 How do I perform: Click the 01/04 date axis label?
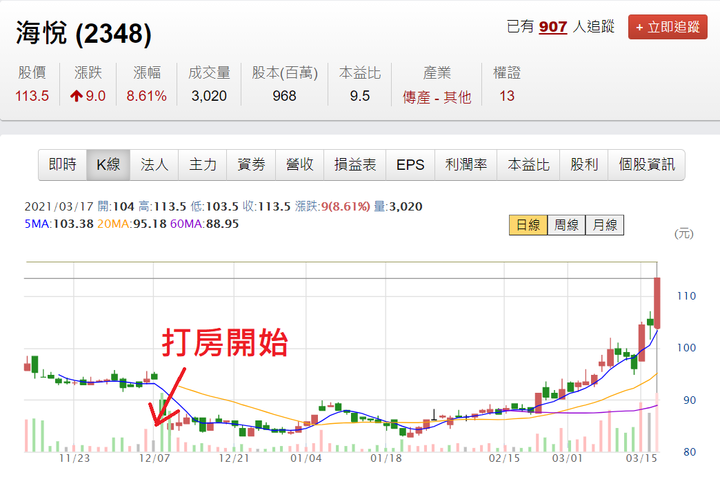pos(306,458)
